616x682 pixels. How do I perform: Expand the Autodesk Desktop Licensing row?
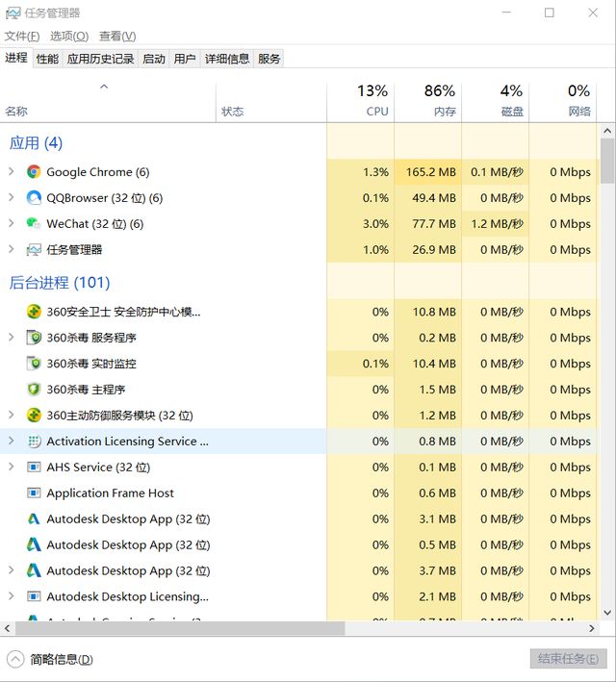pos(12,596)
